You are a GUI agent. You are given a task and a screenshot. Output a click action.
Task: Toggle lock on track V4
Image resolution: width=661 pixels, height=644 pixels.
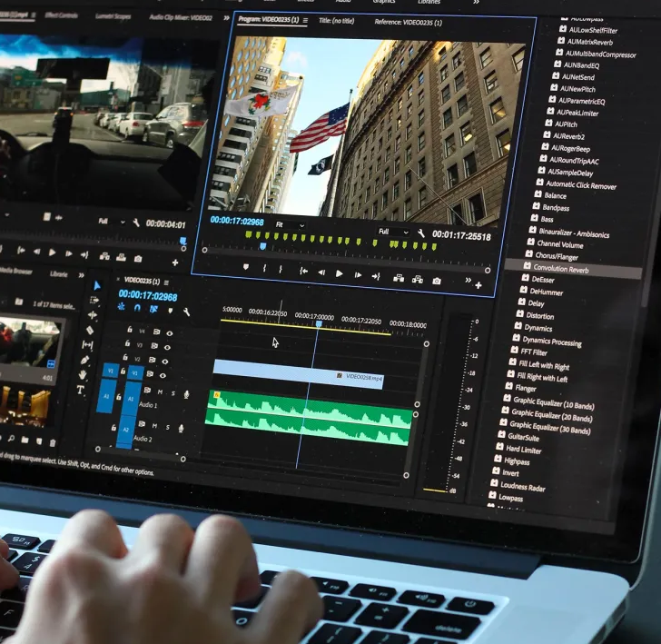130,330
